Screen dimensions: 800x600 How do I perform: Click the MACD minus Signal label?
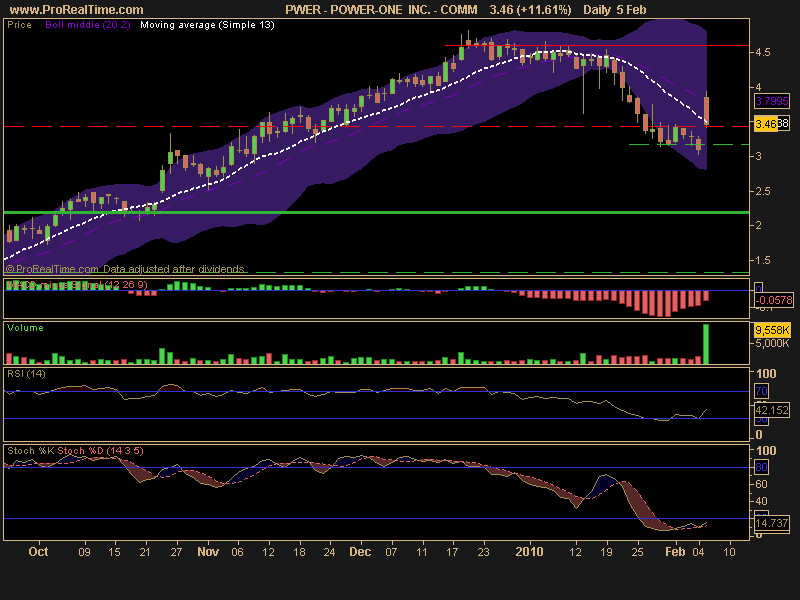tap(77, 285)
